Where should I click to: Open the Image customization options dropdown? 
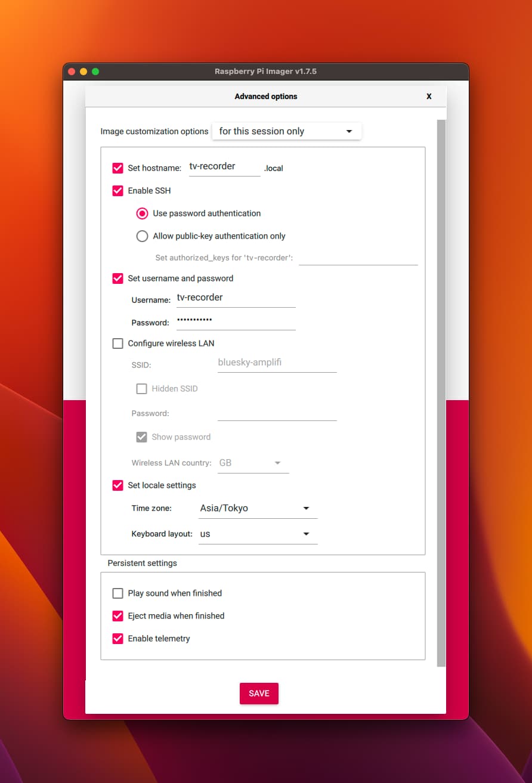pyautogui.click(x=286, y=131)
